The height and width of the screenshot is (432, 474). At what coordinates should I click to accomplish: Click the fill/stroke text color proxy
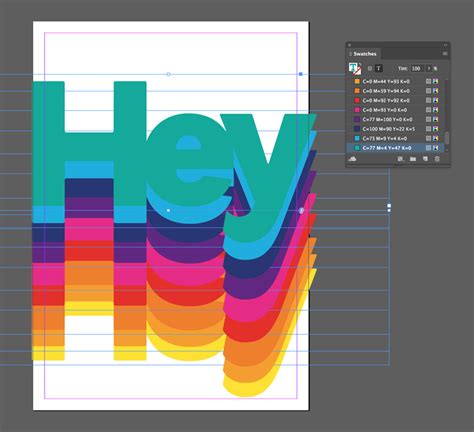pos(355,68)
